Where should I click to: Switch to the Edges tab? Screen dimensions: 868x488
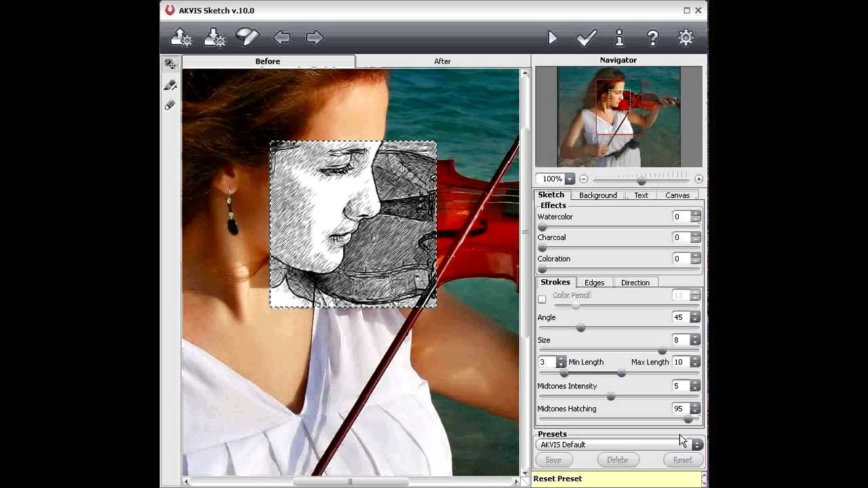pyautogui.click(x=594, y=283)
